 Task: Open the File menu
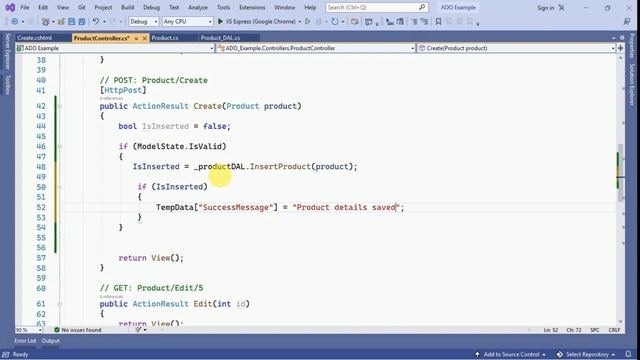coord(24,7)
